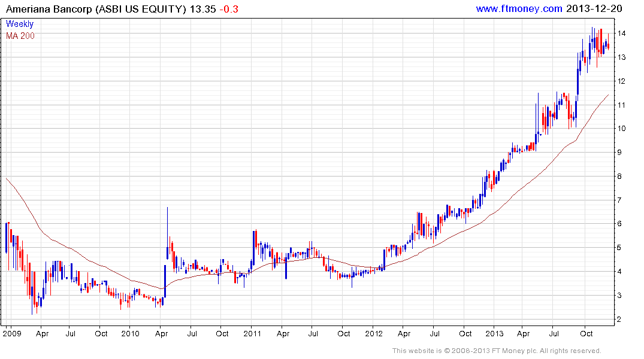Click the 5 price axis label
The width and height of the screenshot is (644, 359).
619,247
